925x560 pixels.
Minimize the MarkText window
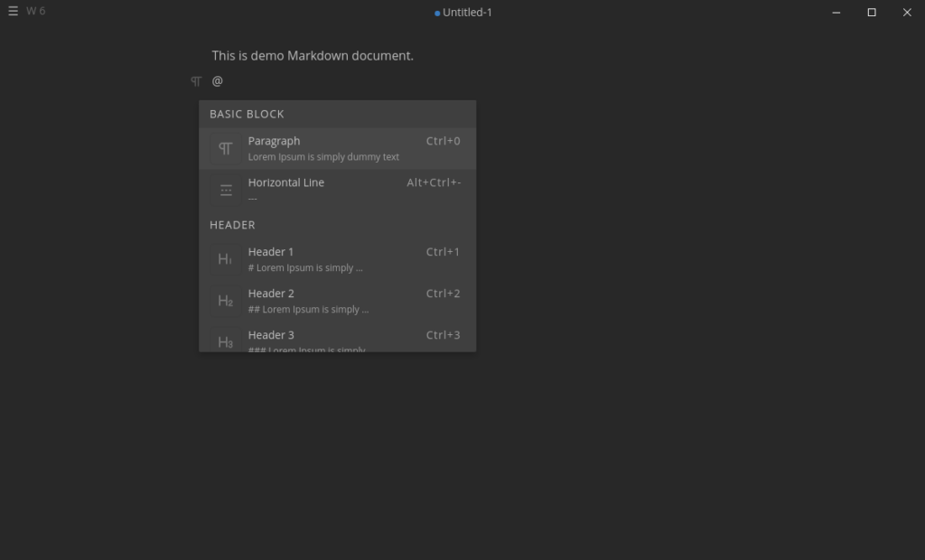pos(836,13)
